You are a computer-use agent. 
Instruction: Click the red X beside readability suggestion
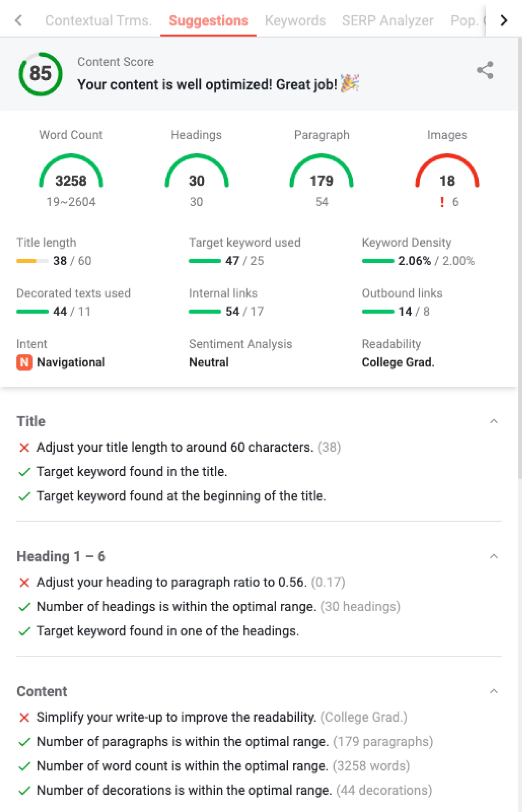[24, 718]
